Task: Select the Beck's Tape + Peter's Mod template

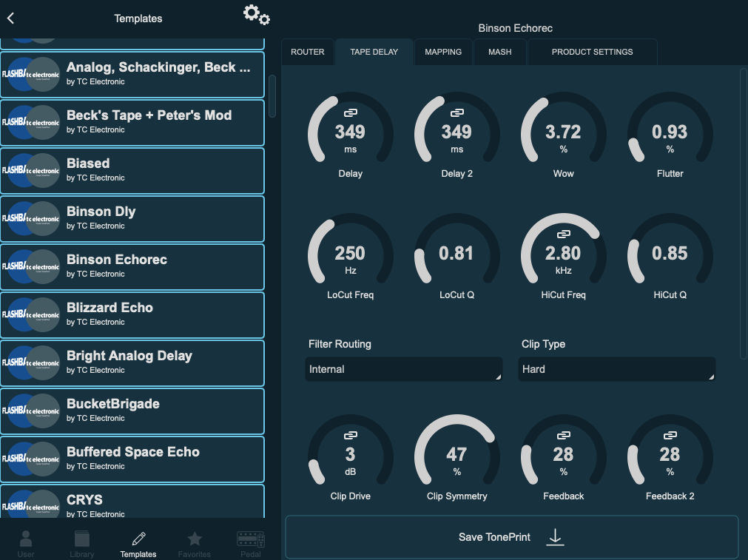Action: 132,123
